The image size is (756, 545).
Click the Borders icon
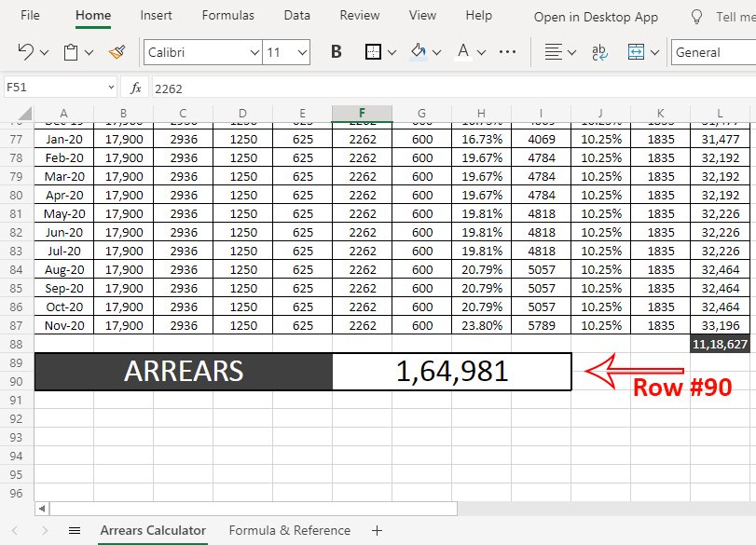tap(373, 52)
